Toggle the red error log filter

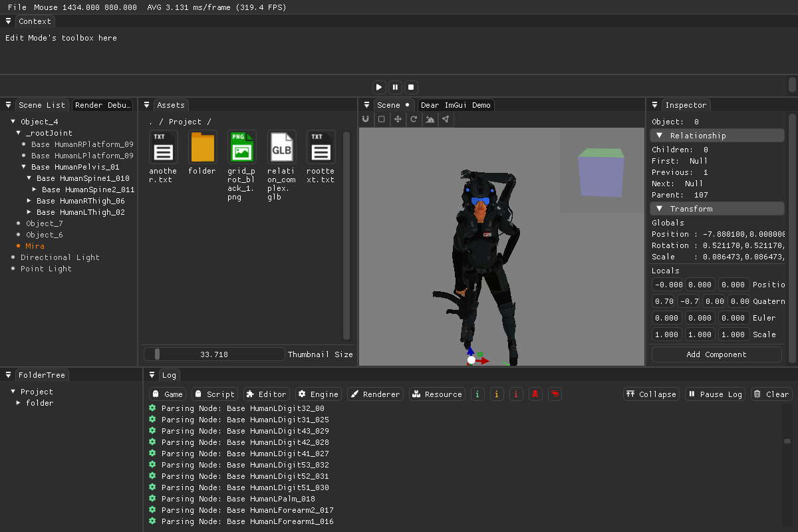click(x=516, y=394)
